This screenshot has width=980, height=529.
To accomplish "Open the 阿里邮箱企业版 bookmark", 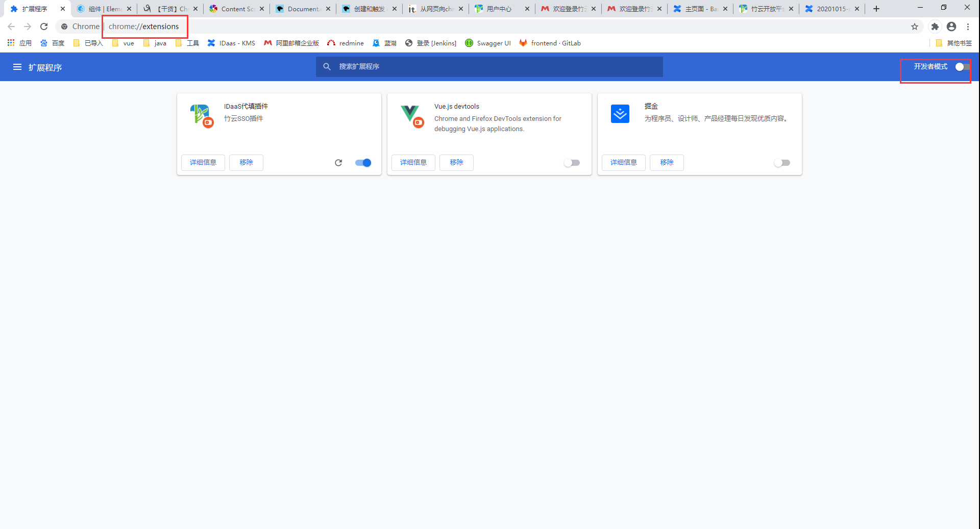I will (x=291, y=43).
